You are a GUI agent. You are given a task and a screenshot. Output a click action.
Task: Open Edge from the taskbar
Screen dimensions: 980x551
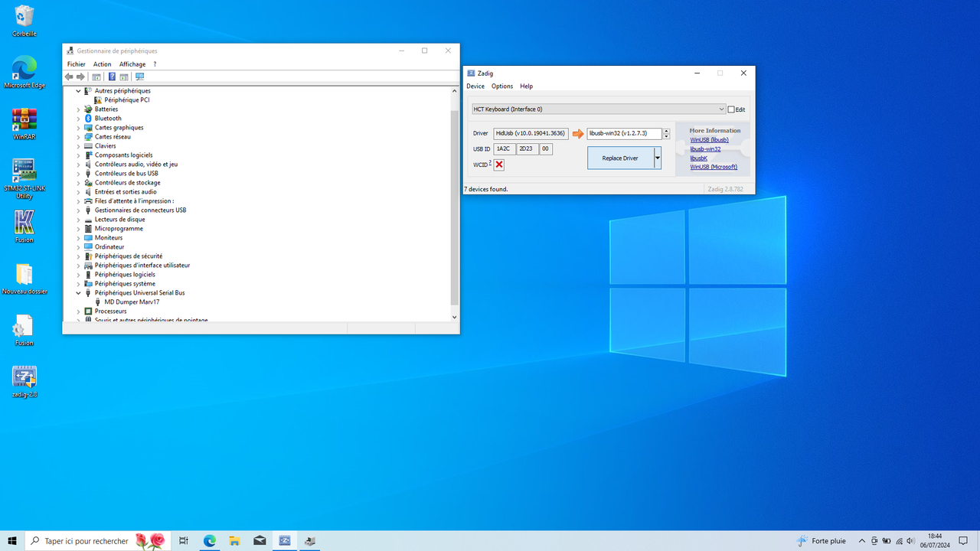(209, 541)
